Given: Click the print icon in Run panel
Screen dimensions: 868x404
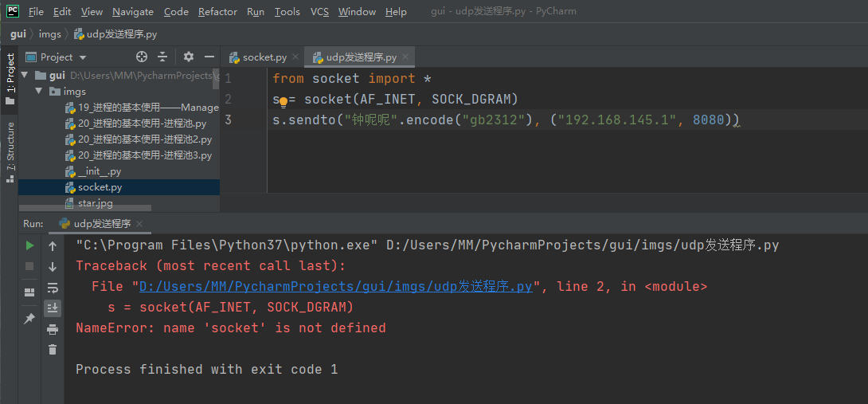Looking at the screenshot, I should tap(53, 330).
